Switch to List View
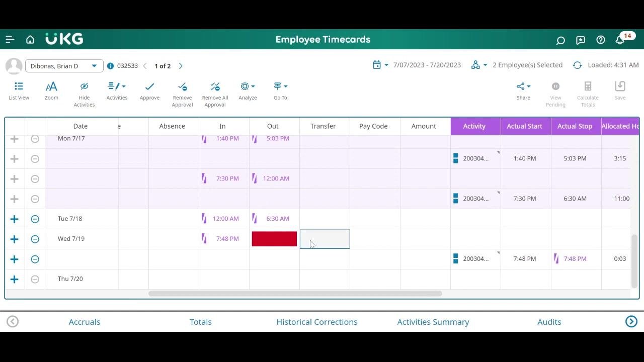644x362 pixels. click(19, 91)
